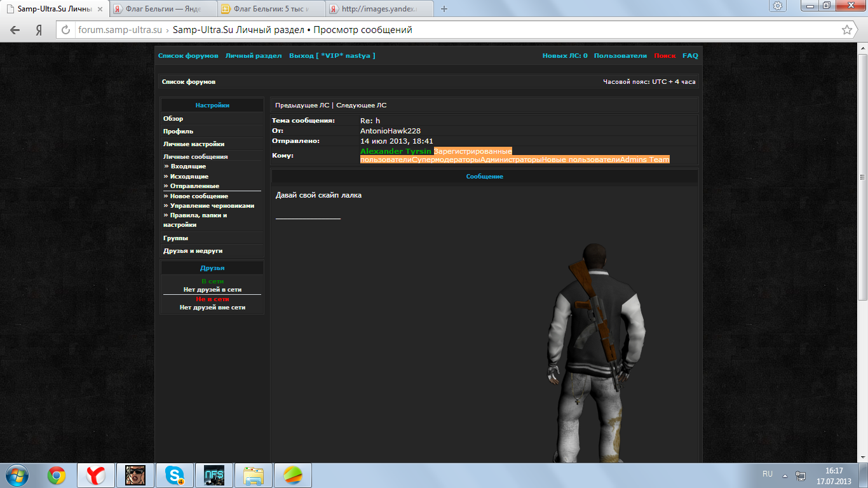Click 'Новое сообщение' in the sidebar
Screen dimensions: 868x488
pyautogui.click(x=199, y=196)
